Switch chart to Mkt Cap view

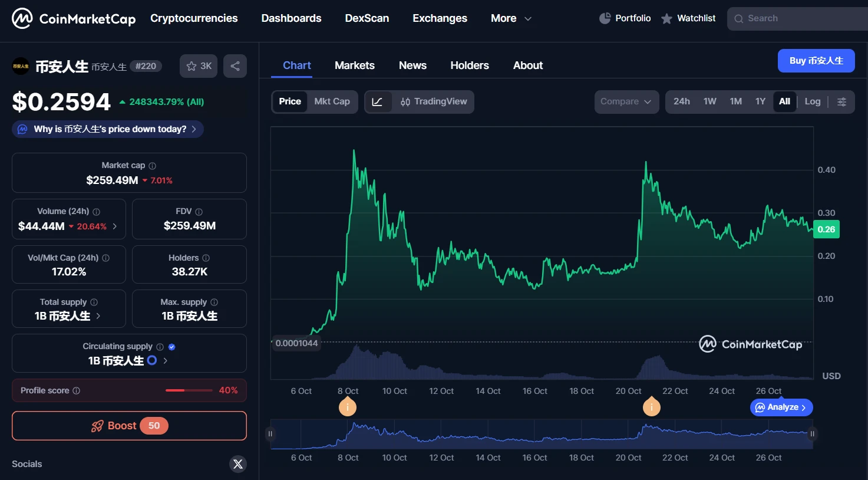(x=332, y=101)
